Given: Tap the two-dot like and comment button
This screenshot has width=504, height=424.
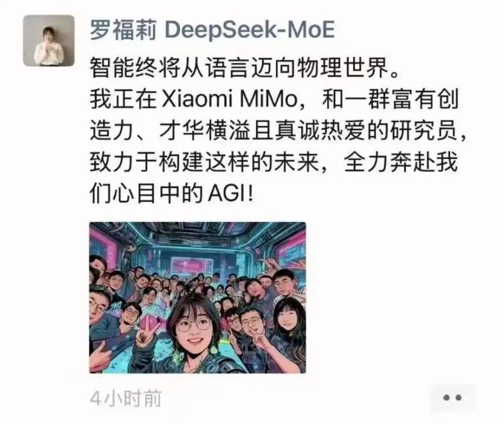Looking at the screenshot, I should tap(452, 397).
